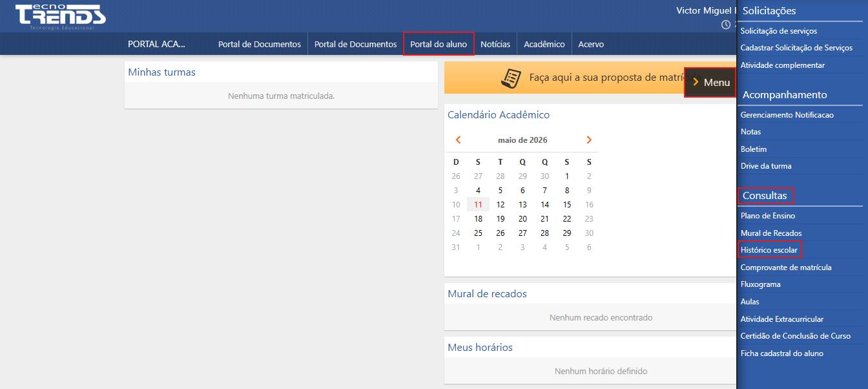This screenshot has height=389, width=868.
Task: Click the Victor Miguel user name
Action: [706, 10]
